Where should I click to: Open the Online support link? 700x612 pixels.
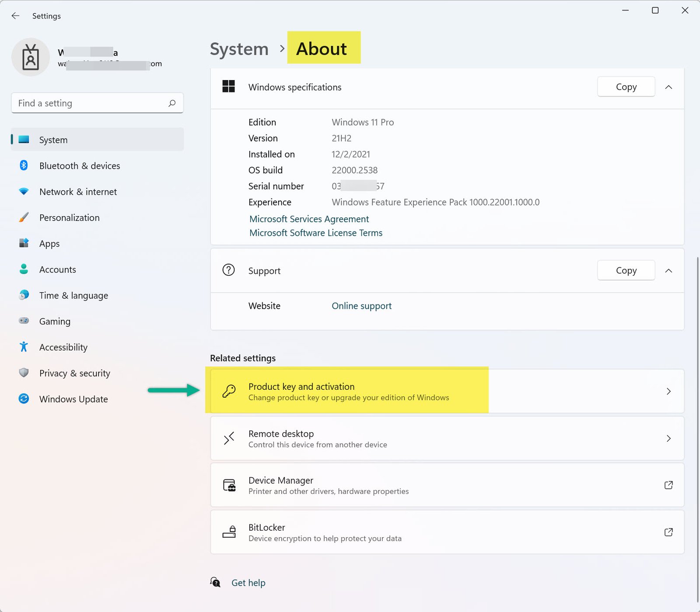tap(361, 306)
